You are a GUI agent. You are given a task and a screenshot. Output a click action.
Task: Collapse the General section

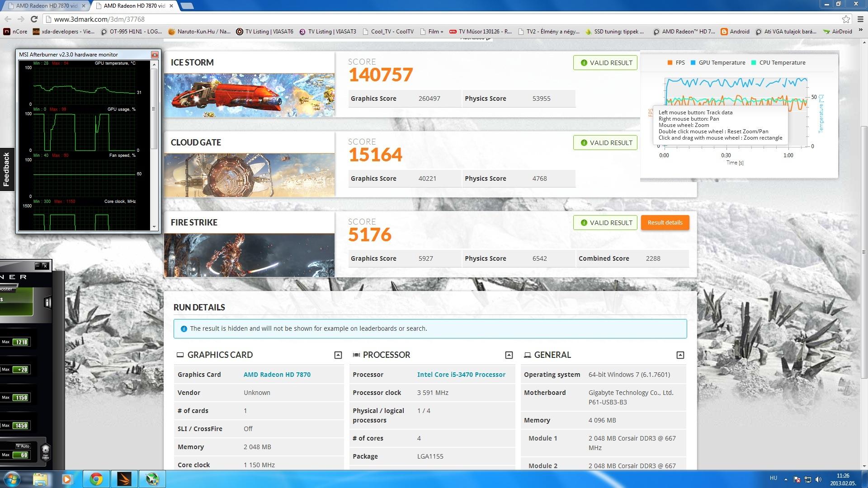click(680, 355)
